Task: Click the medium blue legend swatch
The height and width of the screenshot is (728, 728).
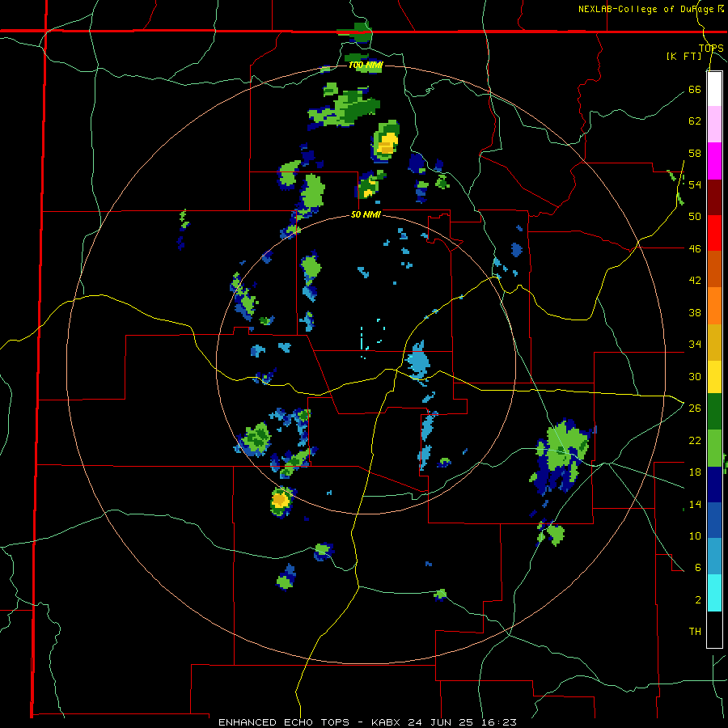Action: pos(714,520)
